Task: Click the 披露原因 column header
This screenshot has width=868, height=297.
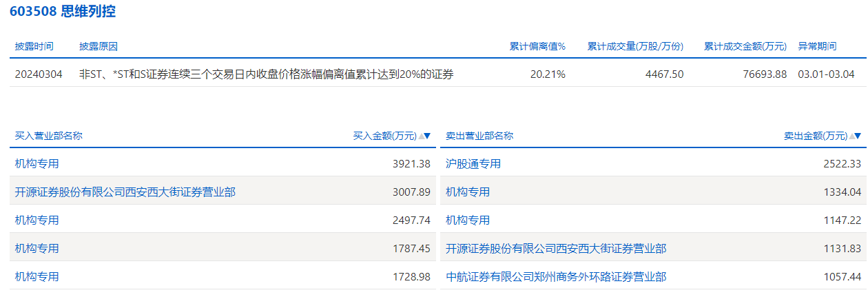Action: [99, 47]
